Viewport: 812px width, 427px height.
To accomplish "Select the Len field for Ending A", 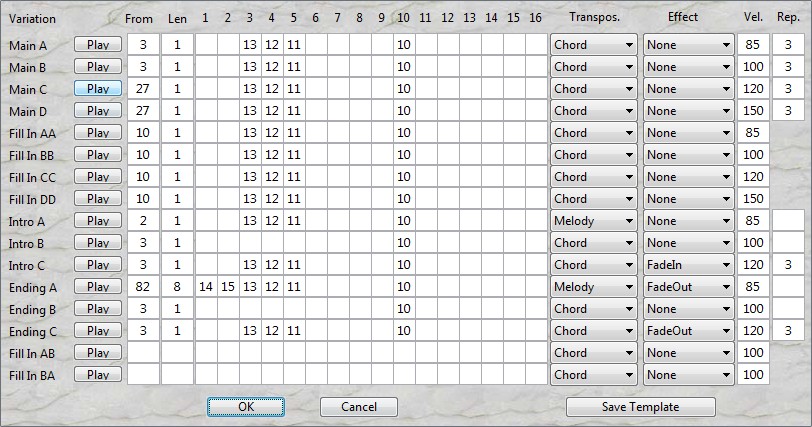I will point(177,287).
